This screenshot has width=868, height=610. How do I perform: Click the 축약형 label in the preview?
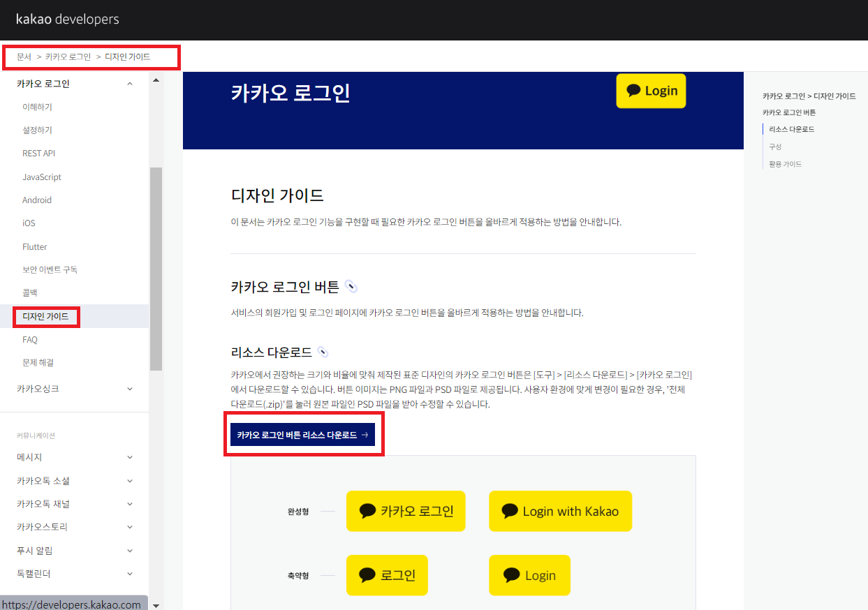pos(298,576)
